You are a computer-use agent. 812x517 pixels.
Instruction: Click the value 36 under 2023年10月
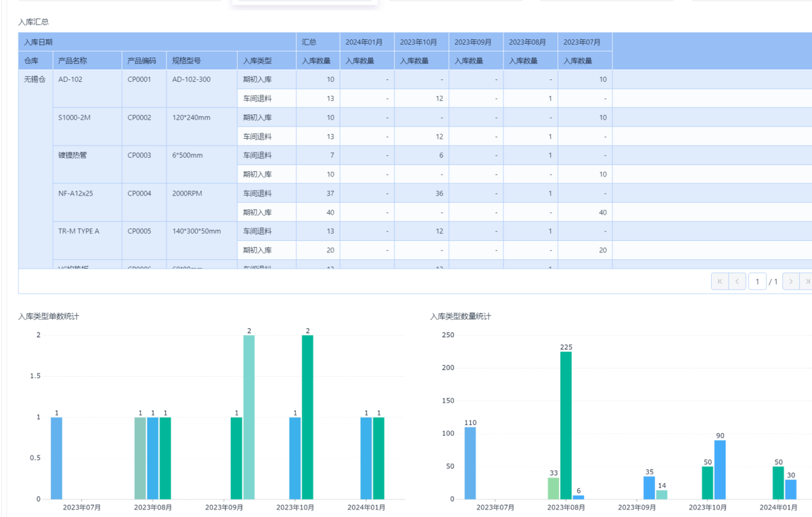(422, 193)
